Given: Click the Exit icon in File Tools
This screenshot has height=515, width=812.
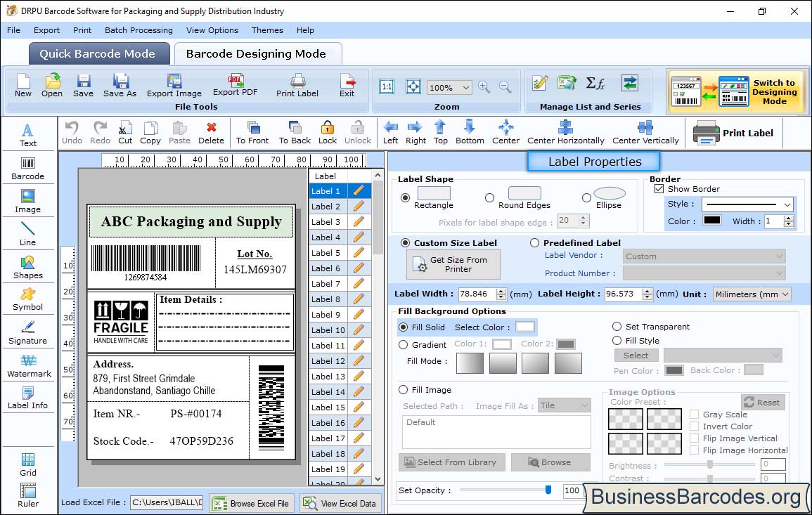Looking at the screenshot, I should [347, 86].
